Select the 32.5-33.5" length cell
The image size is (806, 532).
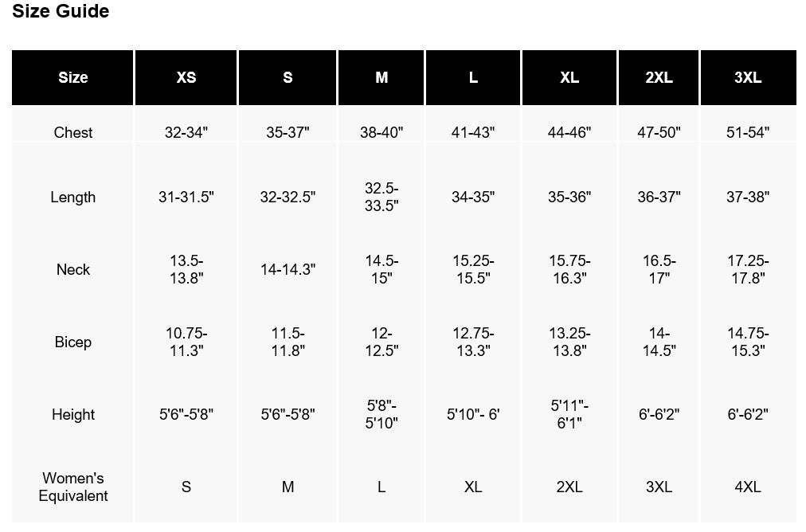pyautogui.click(x=381, y=198)
